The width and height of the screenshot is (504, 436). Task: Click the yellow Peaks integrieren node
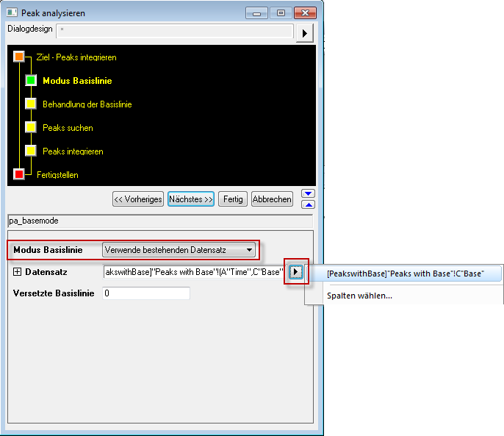[x=31, y=151]
